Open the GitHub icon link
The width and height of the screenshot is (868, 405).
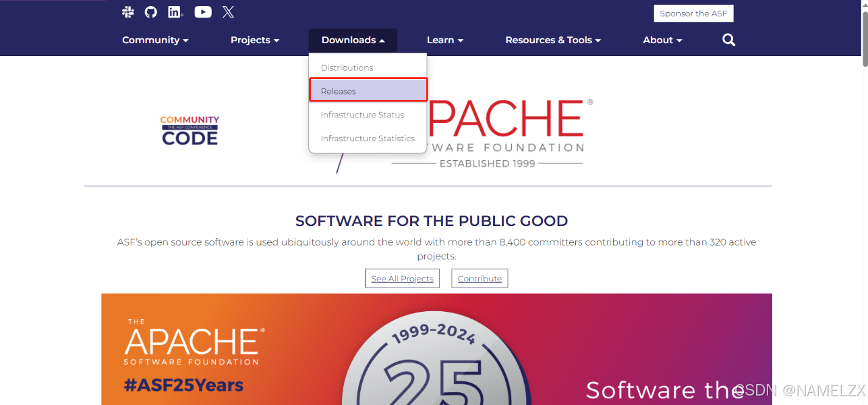click(x=151, y=11)
